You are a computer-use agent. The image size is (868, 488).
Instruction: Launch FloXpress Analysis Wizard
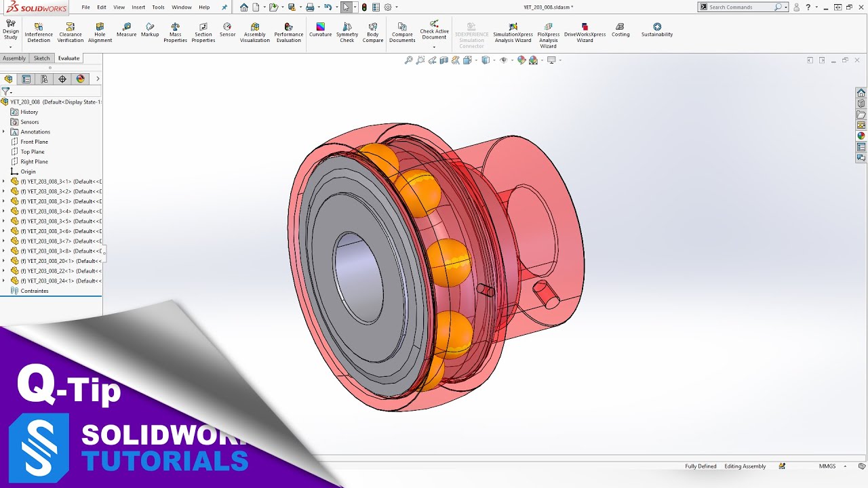tap(549, 35)
